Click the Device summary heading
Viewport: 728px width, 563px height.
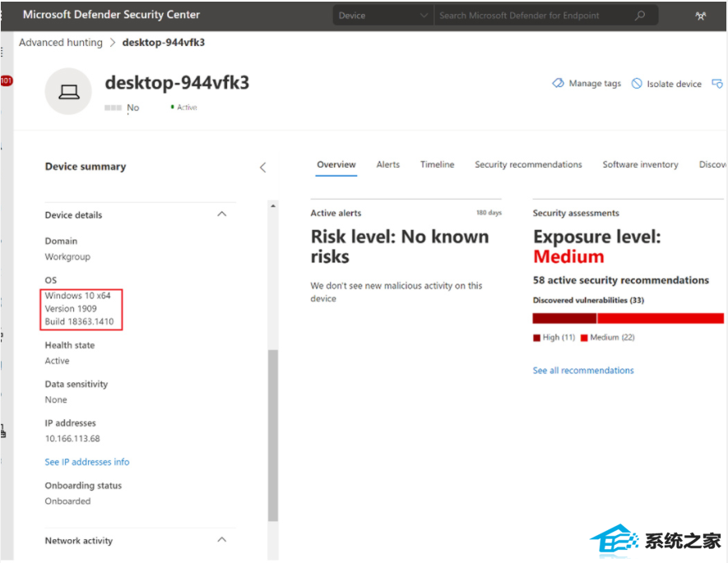(x=86, y=167)
